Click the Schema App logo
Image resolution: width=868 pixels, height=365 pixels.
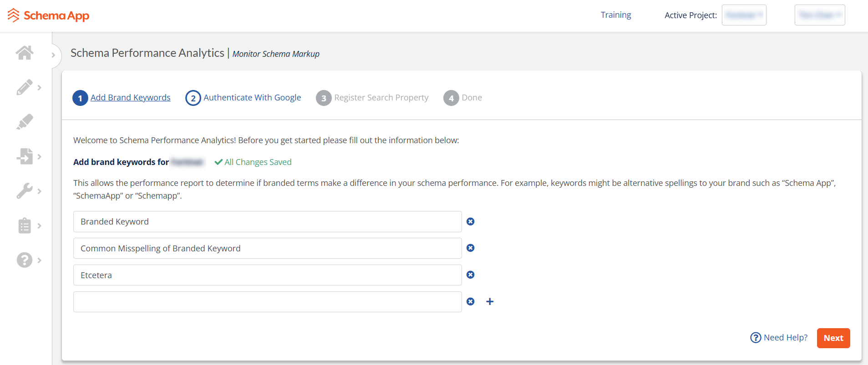point(49,15)
